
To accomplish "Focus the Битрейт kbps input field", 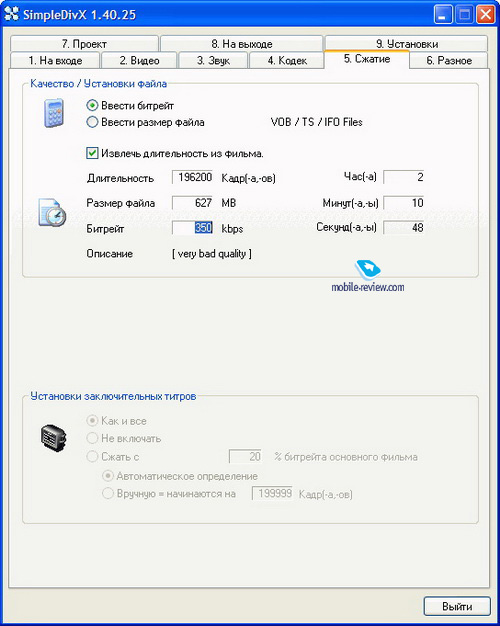I will (192, 228).
